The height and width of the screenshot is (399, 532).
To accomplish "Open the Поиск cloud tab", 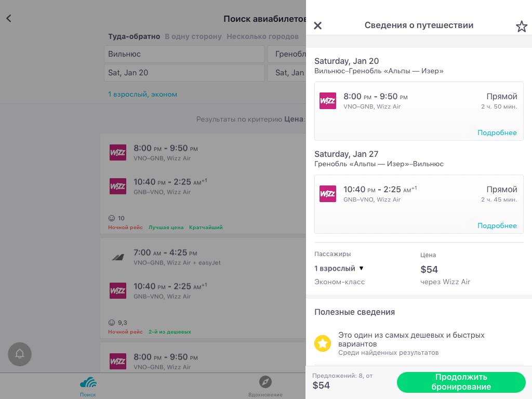I will tap(88, 387).
